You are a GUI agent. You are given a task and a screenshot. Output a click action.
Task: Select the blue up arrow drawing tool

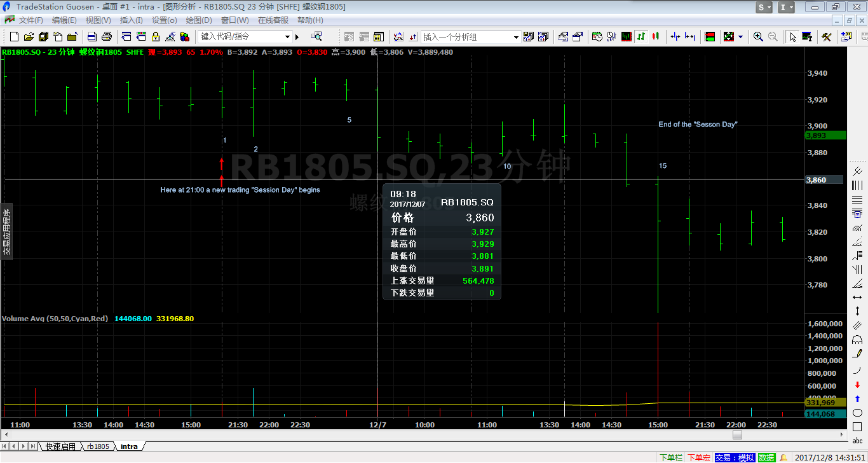(857, 398)
